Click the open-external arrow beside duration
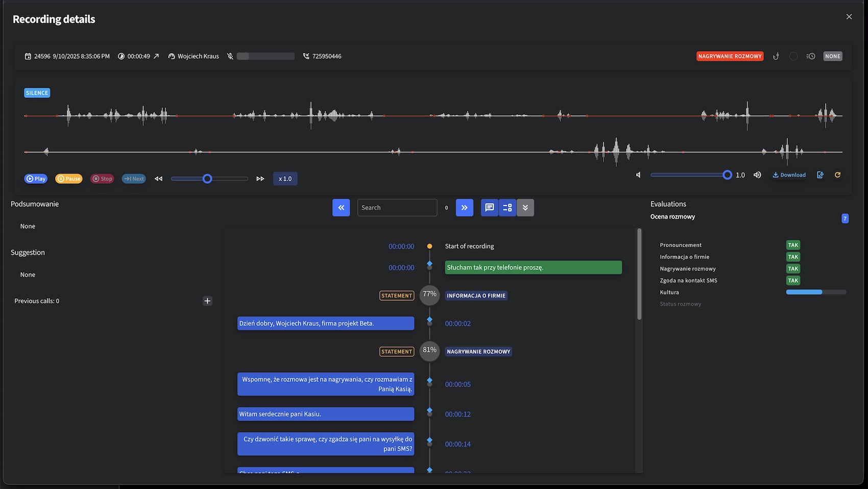868x489 pixels. (x=156, y=56)
